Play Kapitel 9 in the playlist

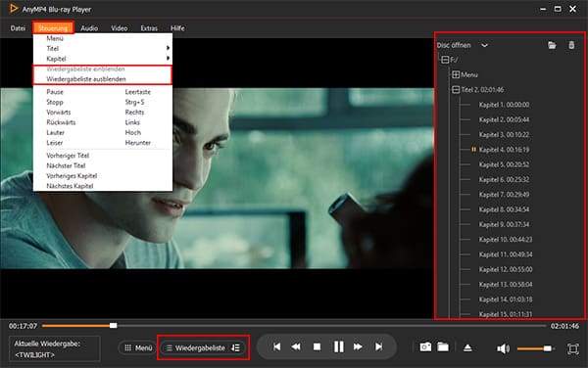pyautogui.click(x=504, y=224)
